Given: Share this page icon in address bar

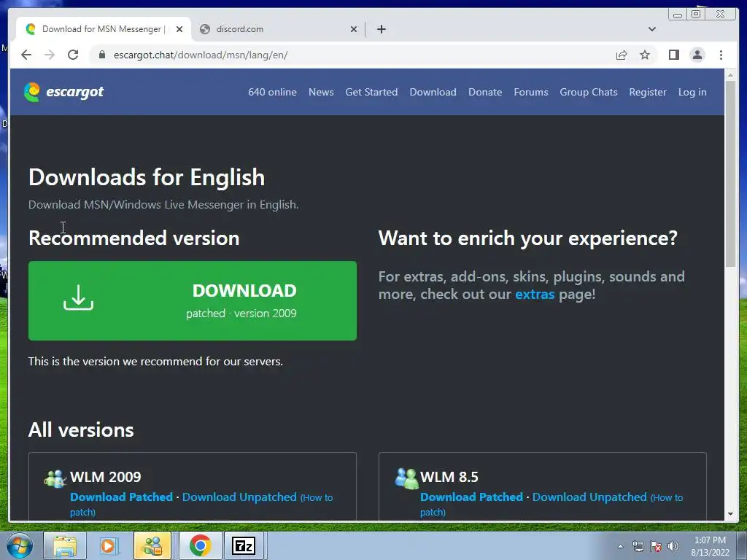Looking at the screenshot, I should pyautogui.click(x=622, y=55).
